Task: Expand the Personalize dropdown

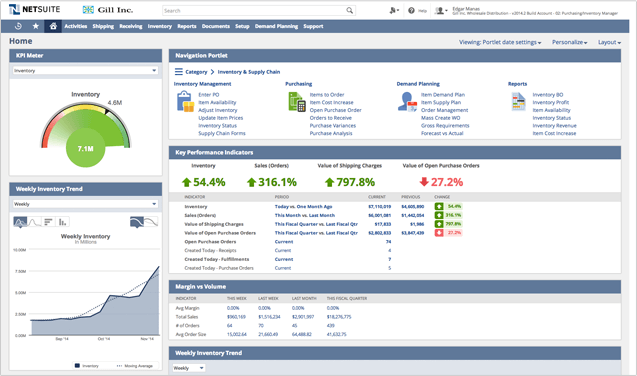Action: (x=569, y=42)
